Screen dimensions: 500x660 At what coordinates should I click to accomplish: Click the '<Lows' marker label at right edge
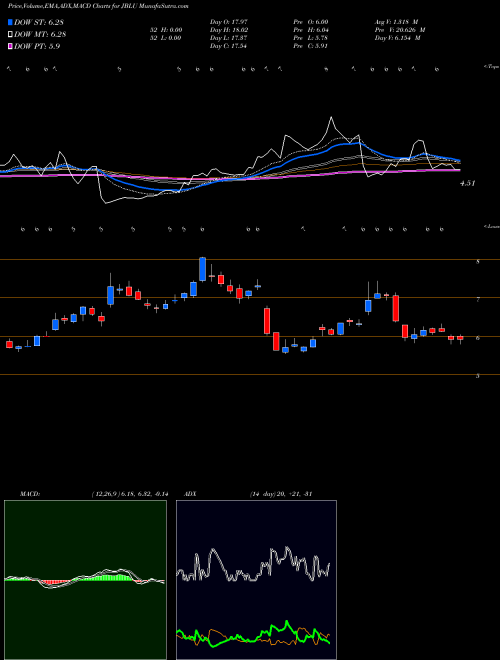point(491,227)
